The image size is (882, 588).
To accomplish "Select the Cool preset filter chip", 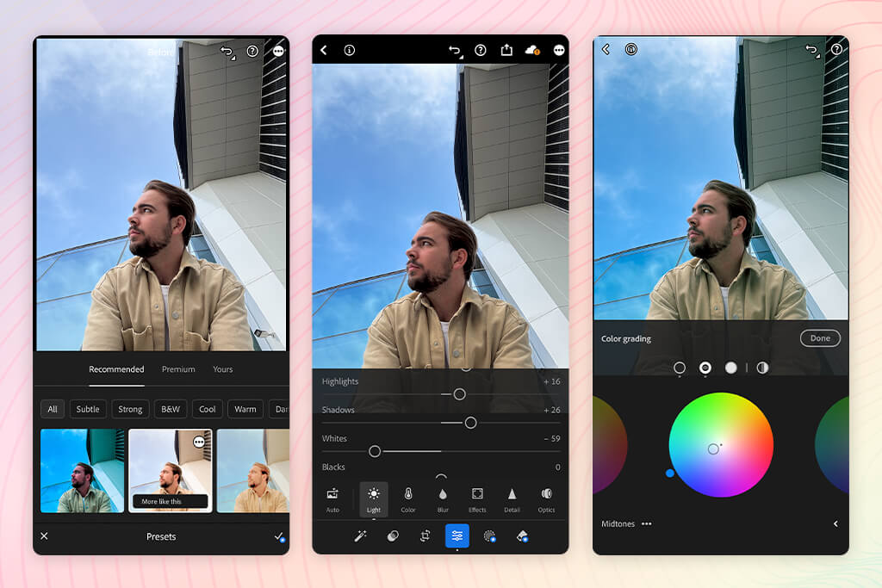I will point(207,409).
